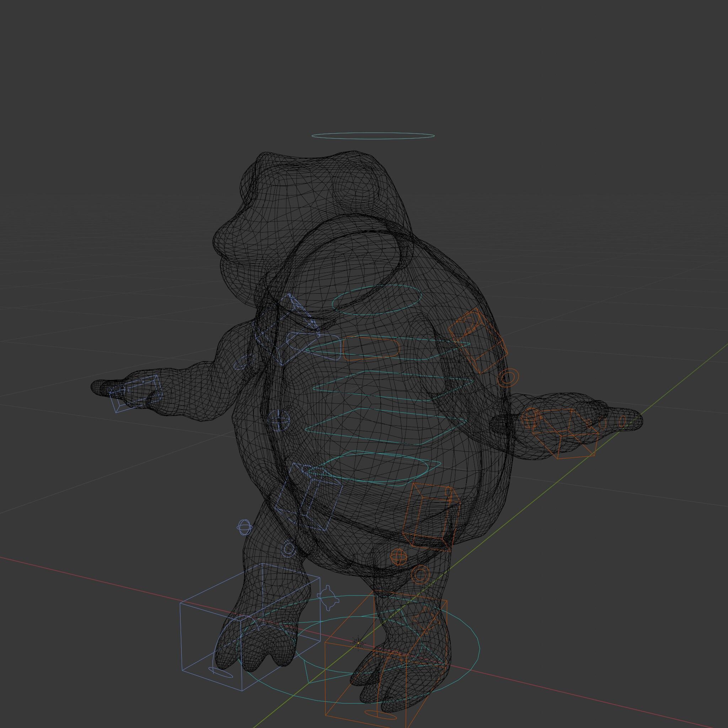Select the teal neck ring control below the head
This screenshot has width=728, height=728.
[376, 300]
